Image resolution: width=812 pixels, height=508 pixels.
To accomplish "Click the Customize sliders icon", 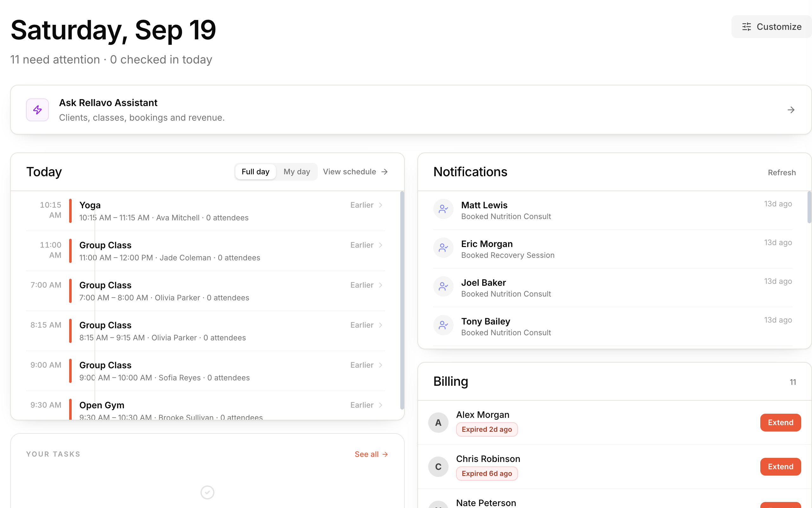I will [746, 27].
